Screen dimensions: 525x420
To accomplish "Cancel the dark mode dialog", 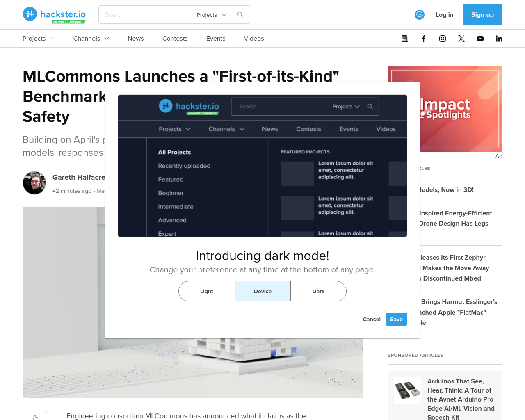I will tap(372, 319).
